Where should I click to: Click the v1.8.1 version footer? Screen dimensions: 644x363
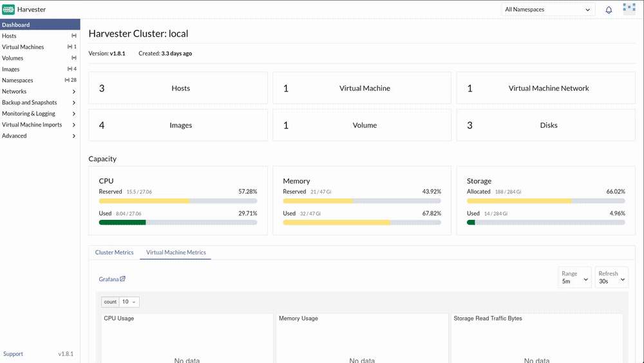click(66, 354)
